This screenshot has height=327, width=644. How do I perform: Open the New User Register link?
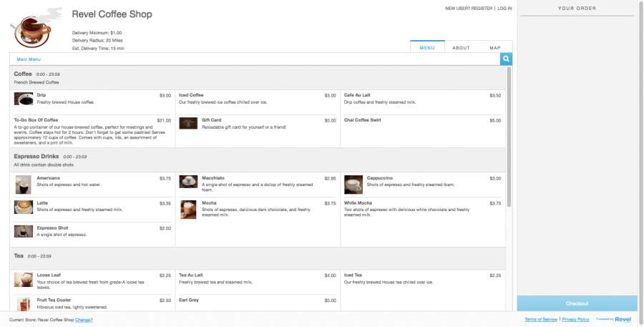coord(469,9)
